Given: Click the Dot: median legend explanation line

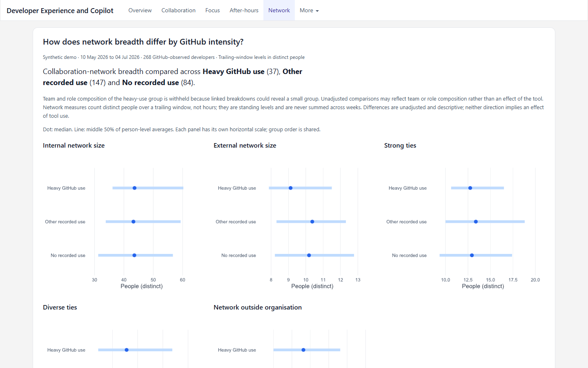Looking at the screenshot, I should point(182,130).
